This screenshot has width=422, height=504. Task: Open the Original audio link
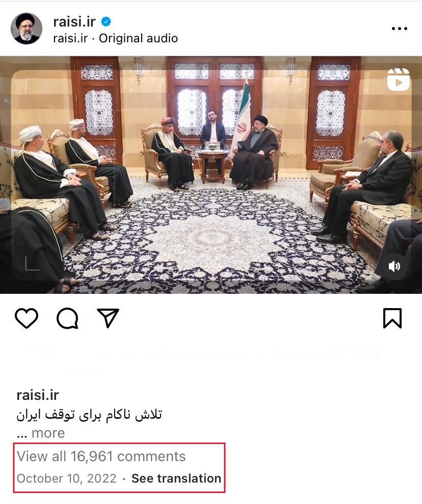[x=138, y=38]
